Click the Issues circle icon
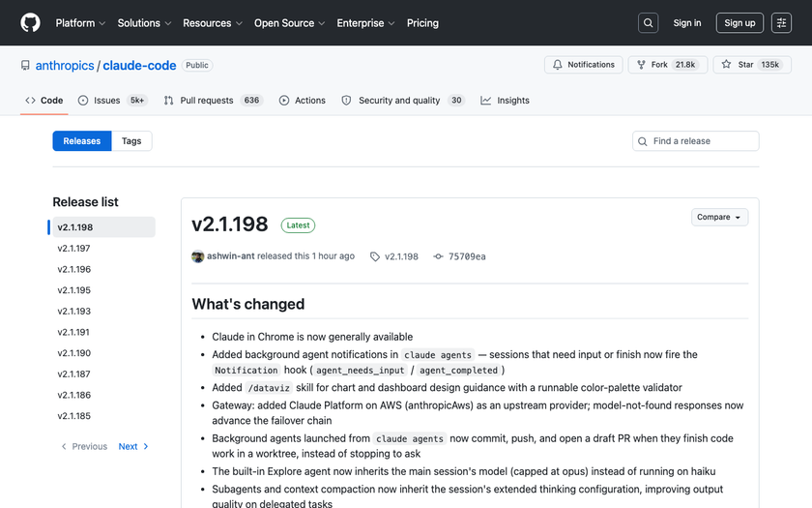 [x=83, y=101]
